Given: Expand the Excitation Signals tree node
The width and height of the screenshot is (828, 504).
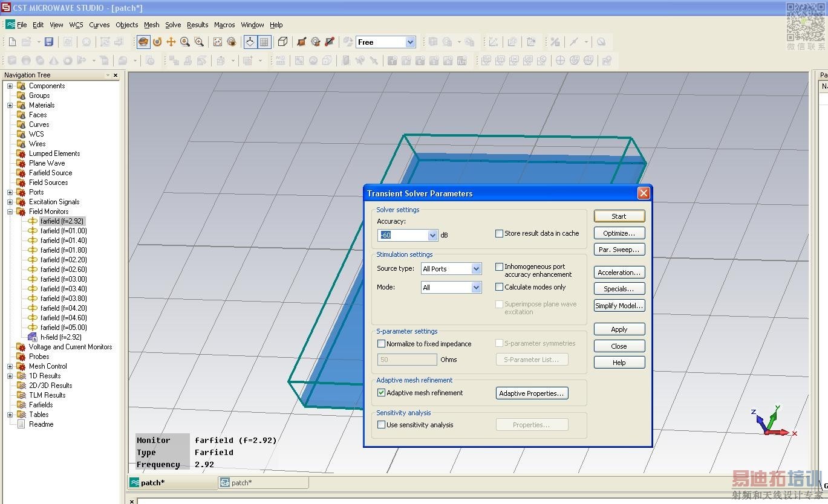Looking at the screenshot, I should pyautogui.click(x=10, y=202).
